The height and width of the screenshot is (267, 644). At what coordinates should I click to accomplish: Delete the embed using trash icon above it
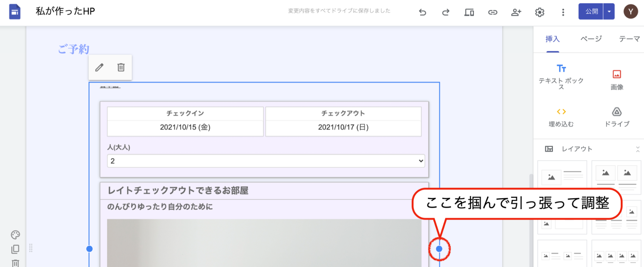(x=121, y=67)
